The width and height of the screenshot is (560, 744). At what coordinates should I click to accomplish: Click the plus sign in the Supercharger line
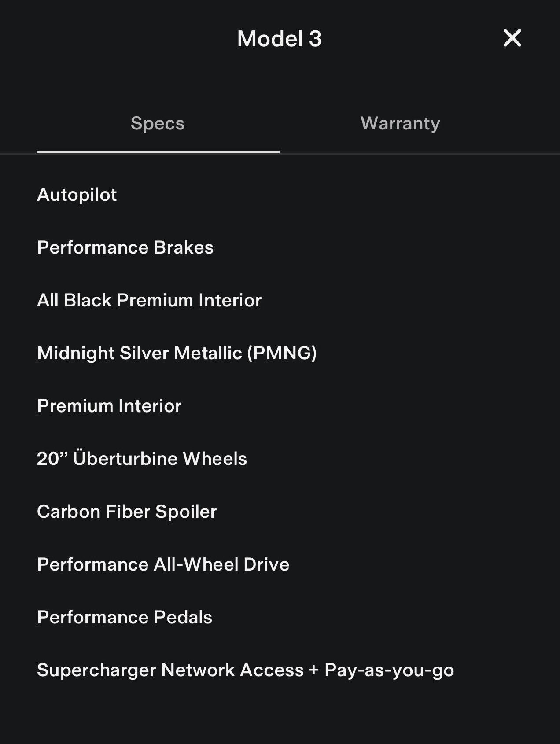(x=313, y=670)
